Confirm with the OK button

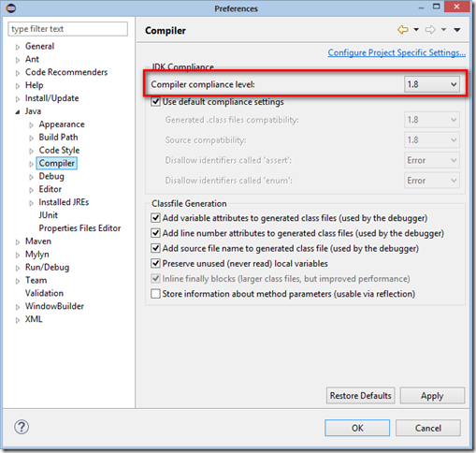click(357, 428)
